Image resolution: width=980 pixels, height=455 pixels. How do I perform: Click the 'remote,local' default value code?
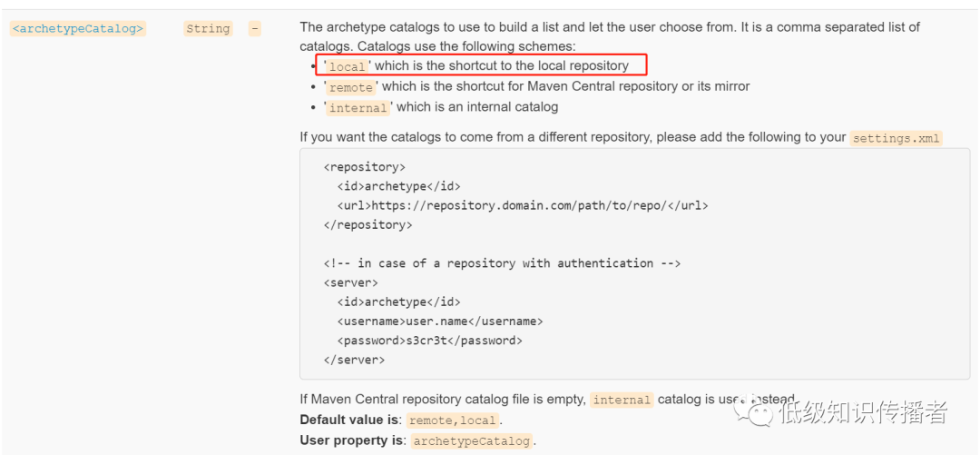tap(452, 420)
